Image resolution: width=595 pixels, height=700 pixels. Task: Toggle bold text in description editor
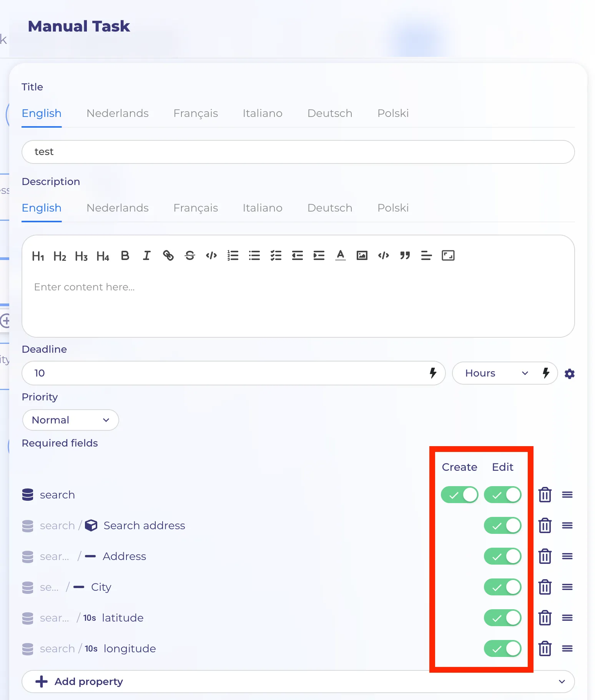pos(125,255)
